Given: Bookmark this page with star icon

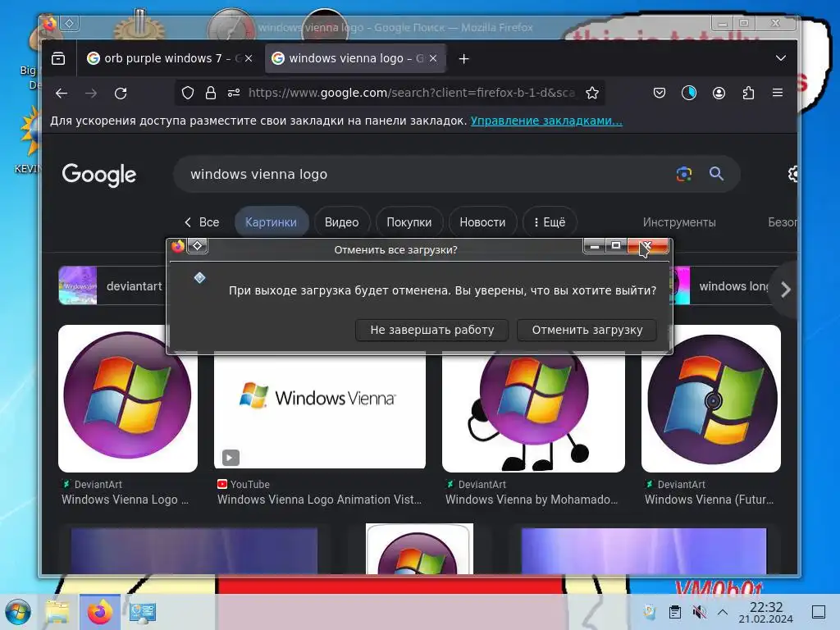Looking at the screenshot, I should (592, 94).
